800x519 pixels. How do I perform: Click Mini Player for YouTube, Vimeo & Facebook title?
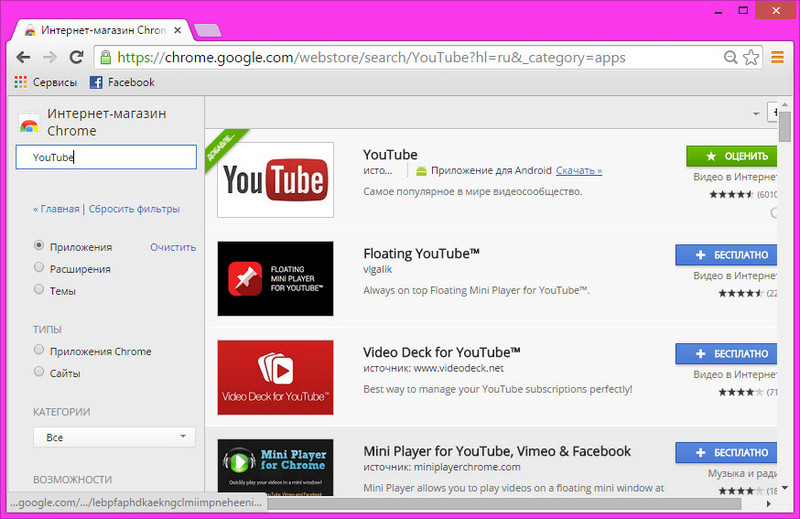(x=497, y=452)
